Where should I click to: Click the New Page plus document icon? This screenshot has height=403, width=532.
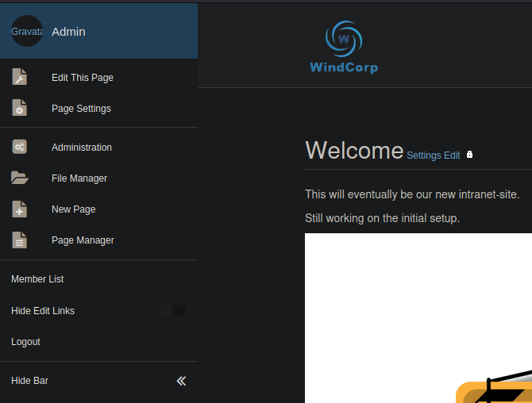[20, 209]
